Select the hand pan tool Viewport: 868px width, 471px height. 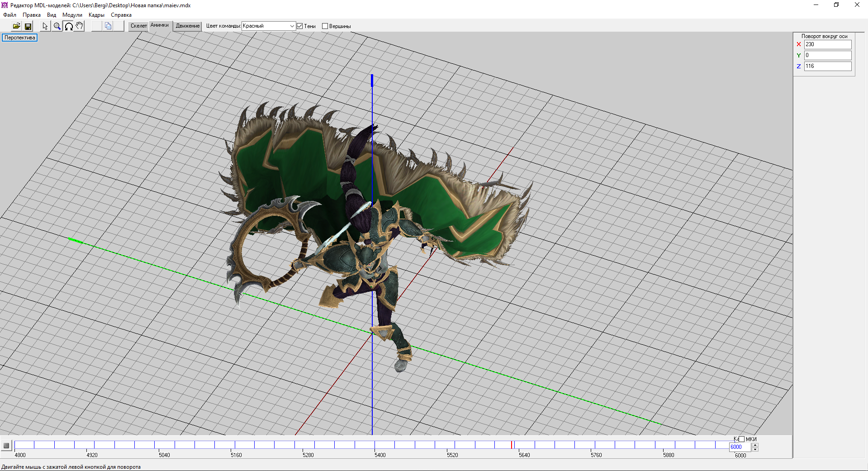[80, 26]
